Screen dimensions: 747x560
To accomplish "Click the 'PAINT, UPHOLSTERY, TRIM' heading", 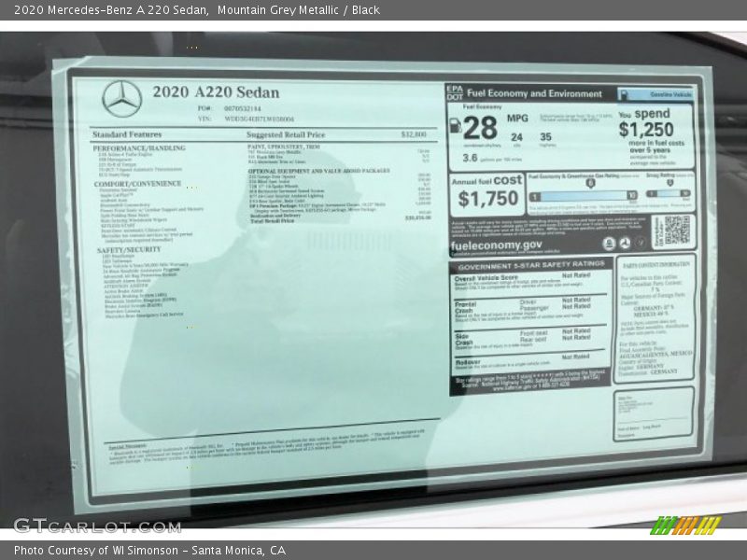I will point(284,147).
